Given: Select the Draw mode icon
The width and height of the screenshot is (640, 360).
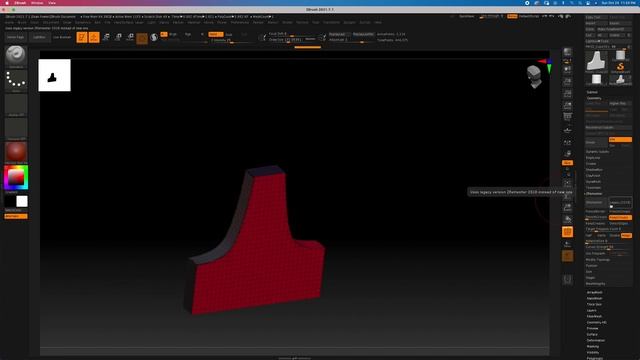Looking at the screenshot, I should click(x=94, y=37).
